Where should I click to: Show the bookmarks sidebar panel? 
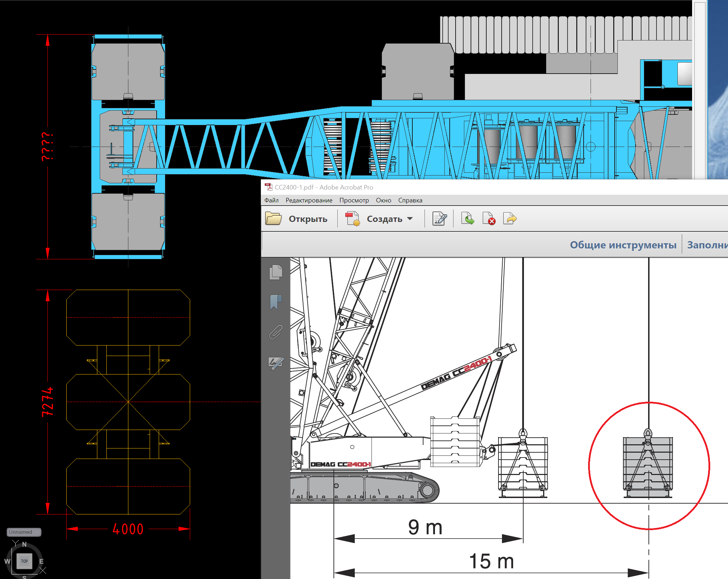point(276,302)
